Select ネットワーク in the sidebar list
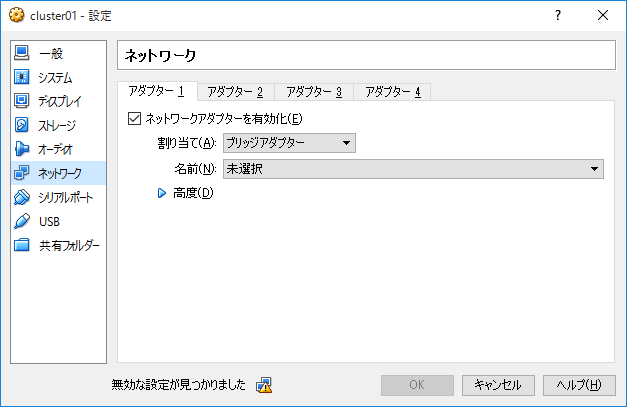Image resolution: width=627 pixels, height=407 pixels. click(x=58, y=173)
